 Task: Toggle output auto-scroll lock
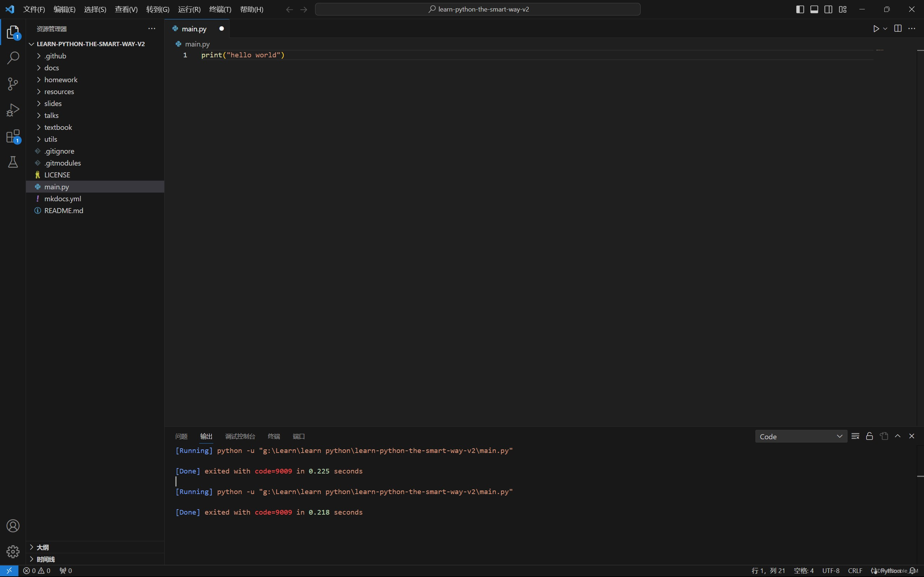coord(869,436)
